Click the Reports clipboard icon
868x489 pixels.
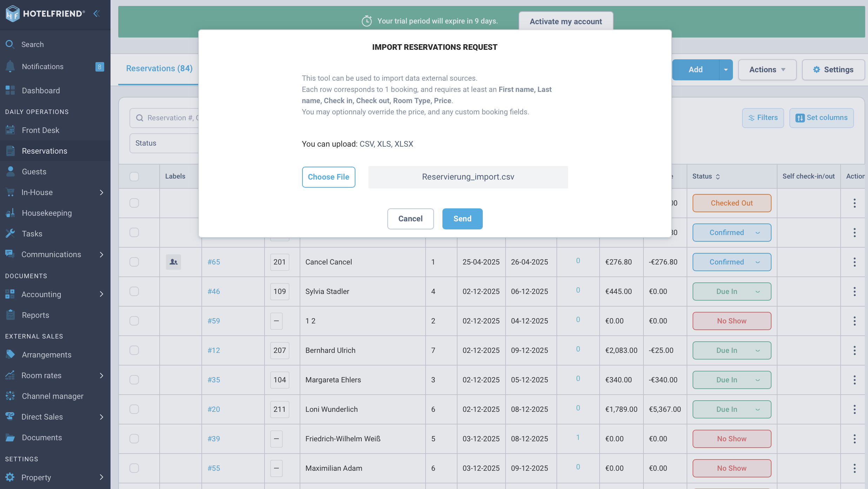point(11,315)
